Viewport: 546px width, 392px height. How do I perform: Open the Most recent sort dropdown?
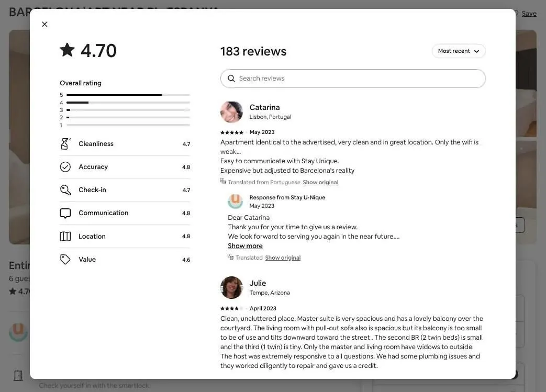click(459, 51)
